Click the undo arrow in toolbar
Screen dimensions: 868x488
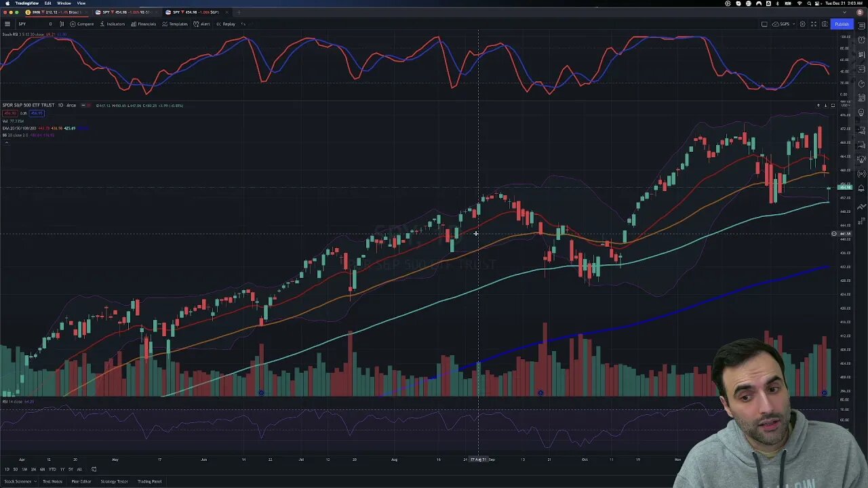click(x=243, y=24)
